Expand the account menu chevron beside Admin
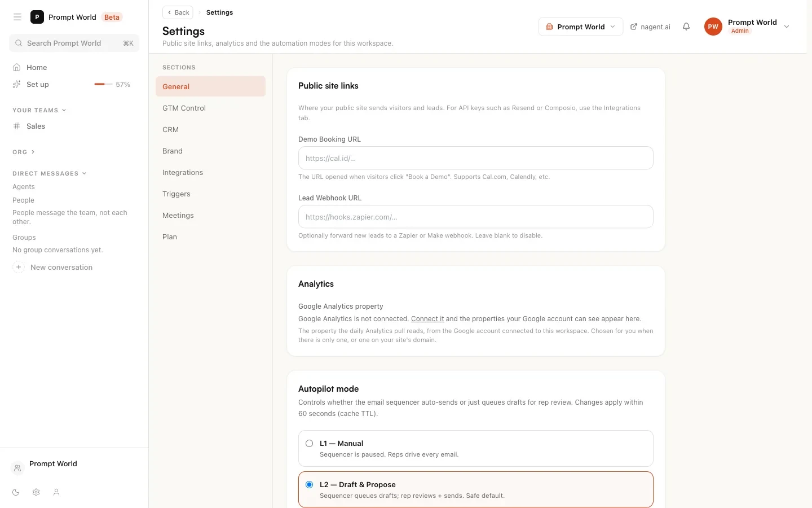Viewport: 812px width, 508px height. pyautogui.click(x=787, y=27)
